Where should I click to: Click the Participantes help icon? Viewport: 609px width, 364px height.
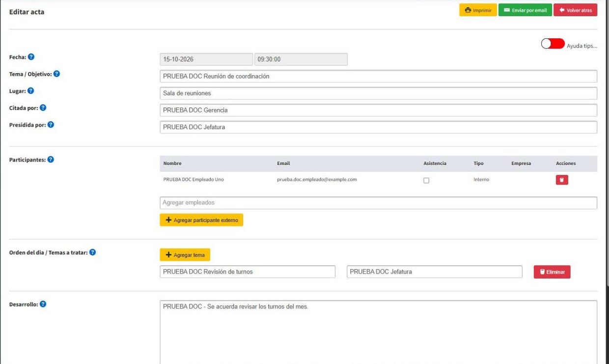[51, 160]
